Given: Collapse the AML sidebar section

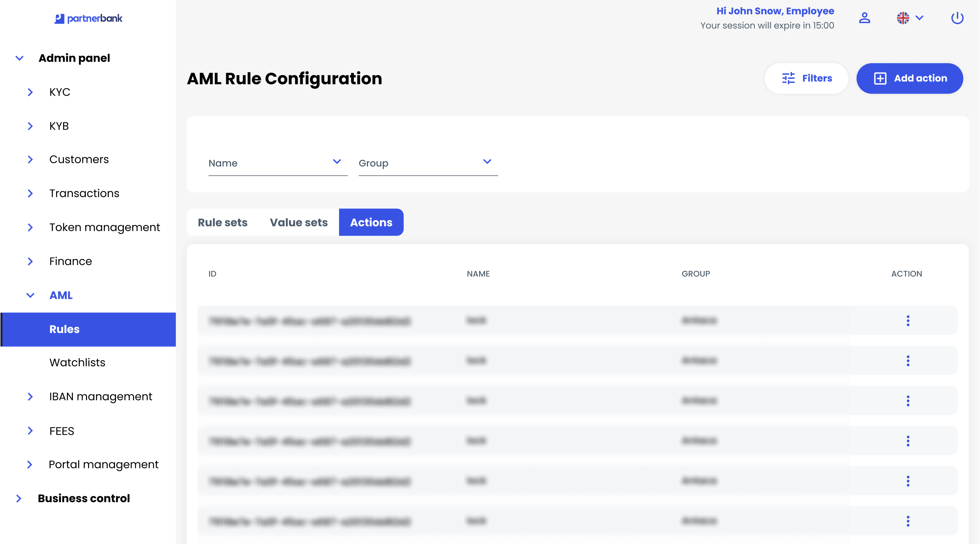Looking at the screenshot, I should (31, 295).
